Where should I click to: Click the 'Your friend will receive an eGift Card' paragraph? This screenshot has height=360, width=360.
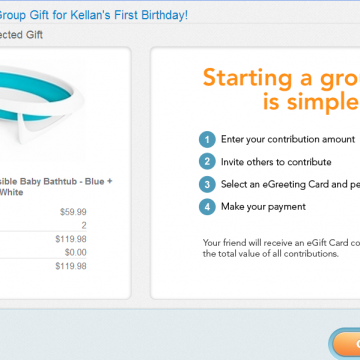281,248
